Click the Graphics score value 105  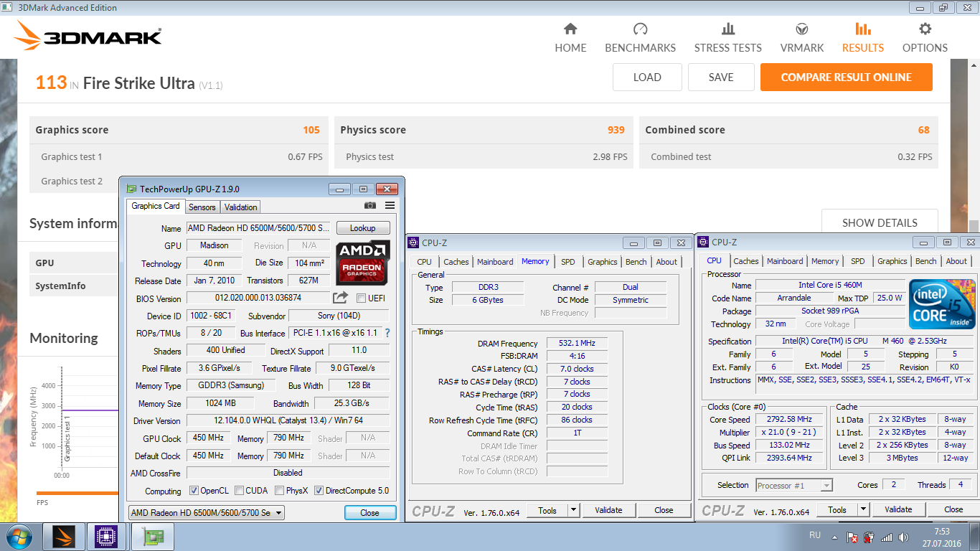click(311, 130)
